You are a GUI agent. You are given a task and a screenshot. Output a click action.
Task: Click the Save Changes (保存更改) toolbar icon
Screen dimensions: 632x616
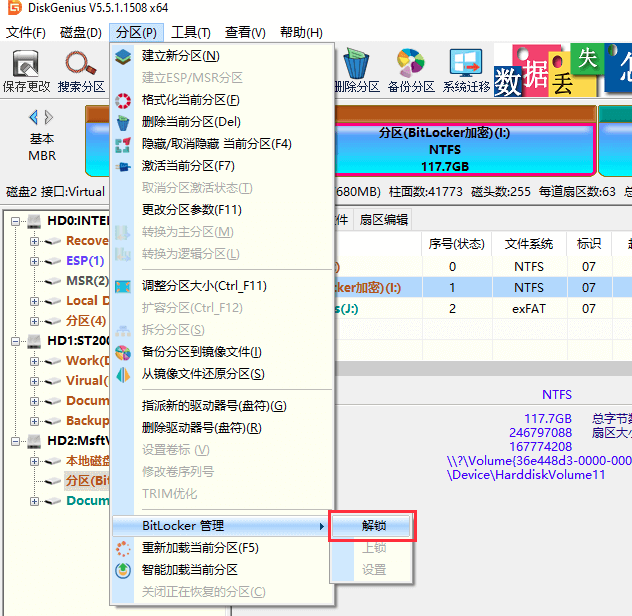pos(26,64)
